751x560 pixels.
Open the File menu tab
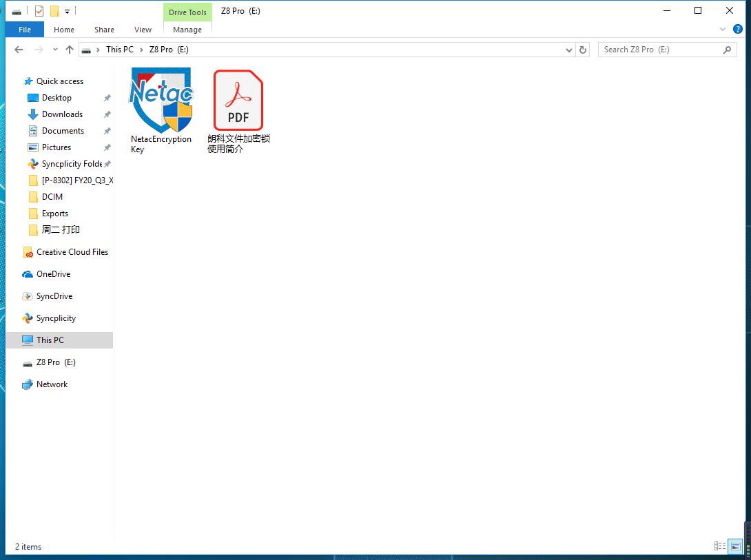(x=24, y=30)
